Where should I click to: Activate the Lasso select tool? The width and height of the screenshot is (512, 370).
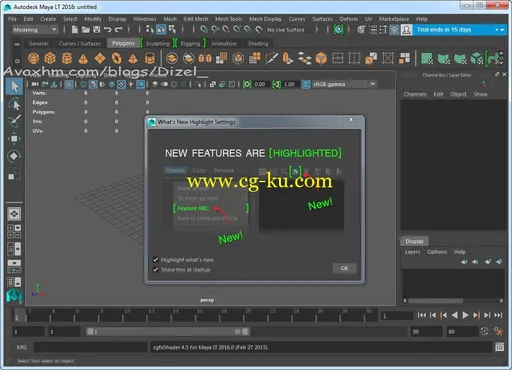tap(14, 105)
